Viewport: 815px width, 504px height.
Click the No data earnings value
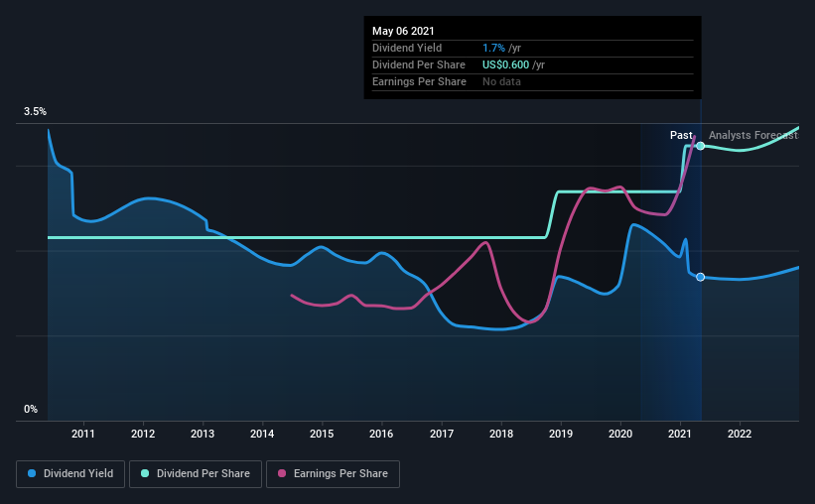pyautogui.click(x=501, y=81)
